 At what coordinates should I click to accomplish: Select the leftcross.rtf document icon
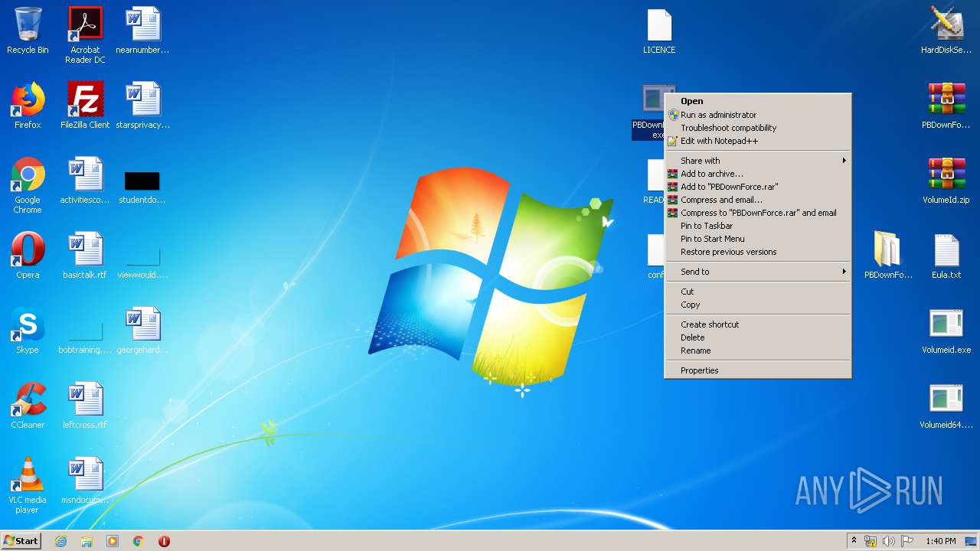[85, 406]
